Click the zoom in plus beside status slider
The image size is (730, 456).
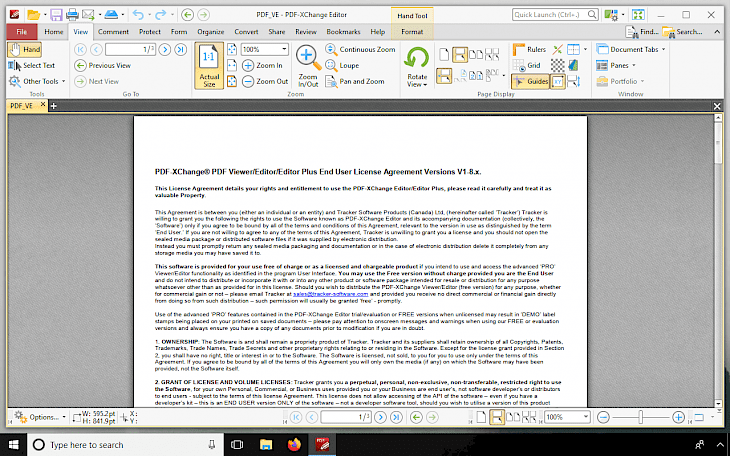point(678,417)
